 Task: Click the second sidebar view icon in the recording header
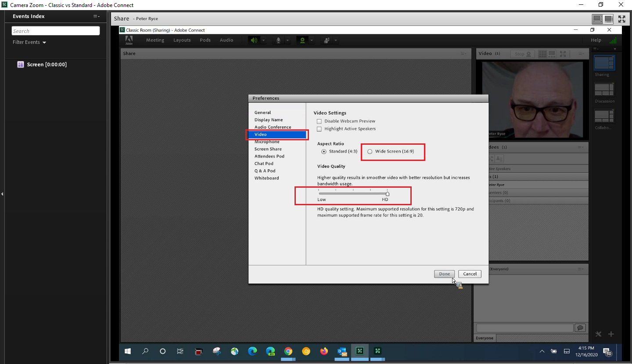click(608, 19)
